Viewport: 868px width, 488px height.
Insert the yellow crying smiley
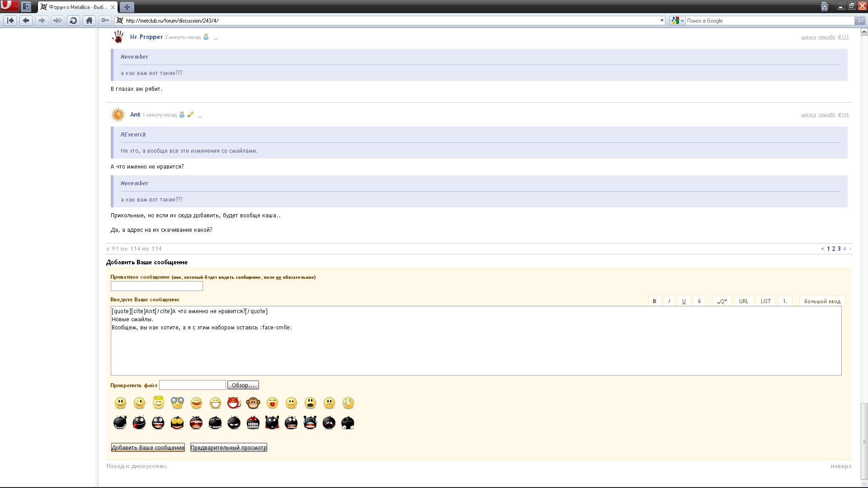click(348, 403)
